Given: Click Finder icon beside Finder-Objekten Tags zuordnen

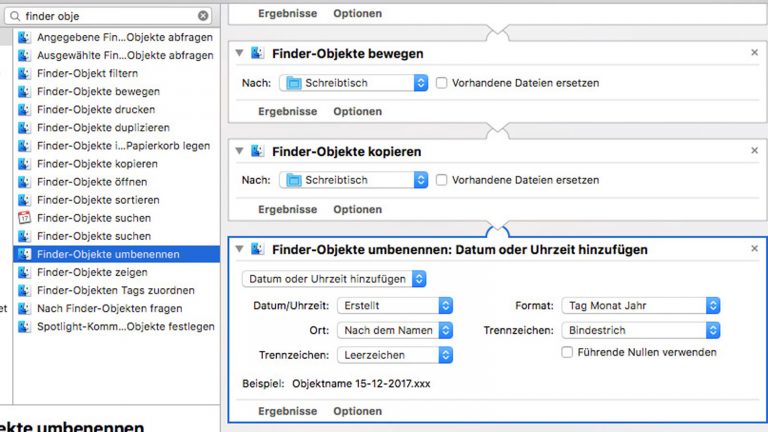Looking at the screenshot, I should tap(24, 290).
